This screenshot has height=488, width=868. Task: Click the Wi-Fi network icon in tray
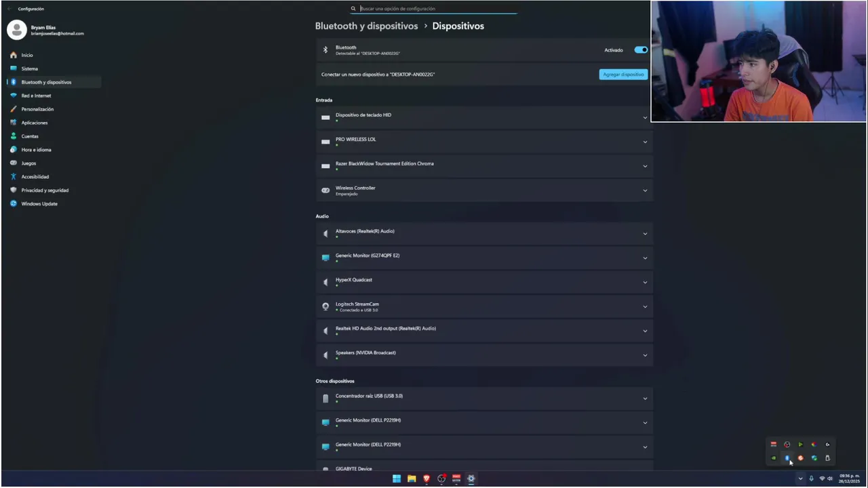point(822,479)
